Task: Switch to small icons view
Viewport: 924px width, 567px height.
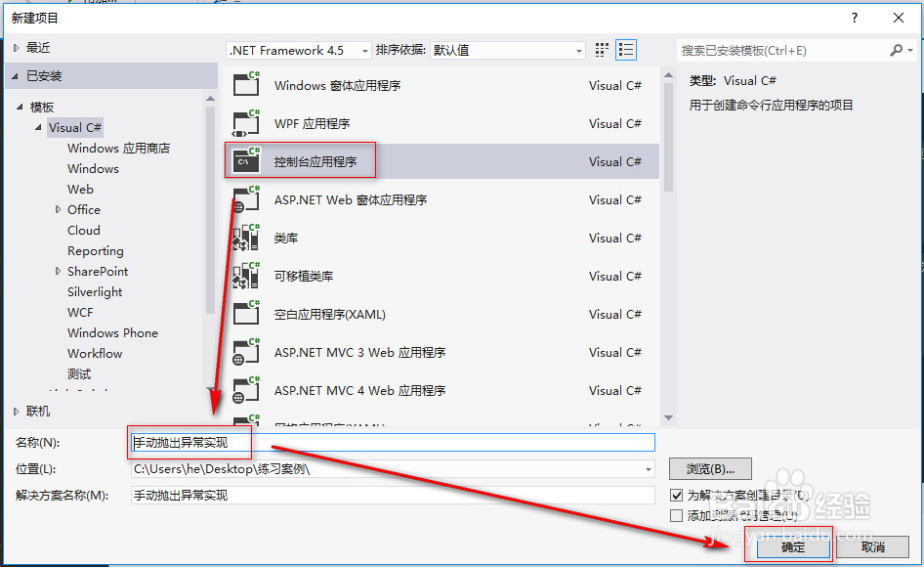Action: (602, 50)
